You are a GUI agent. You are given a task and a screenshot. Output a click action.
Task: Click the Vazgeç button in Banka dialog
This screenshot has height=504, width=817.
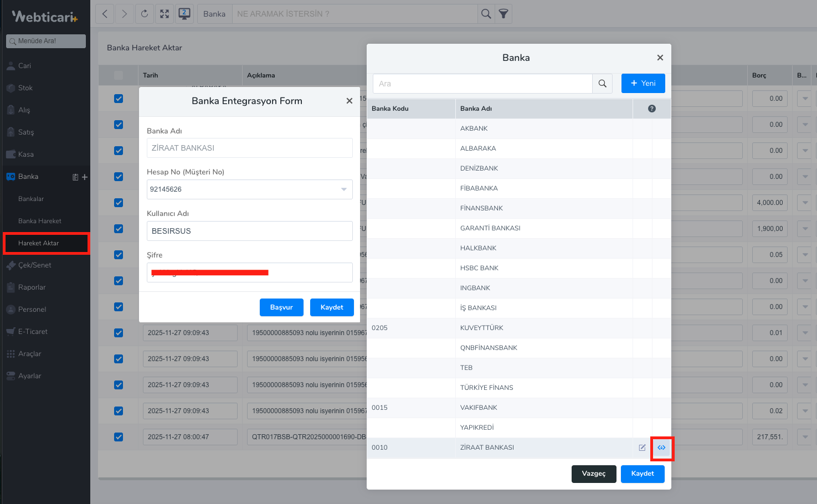point(593,474)
